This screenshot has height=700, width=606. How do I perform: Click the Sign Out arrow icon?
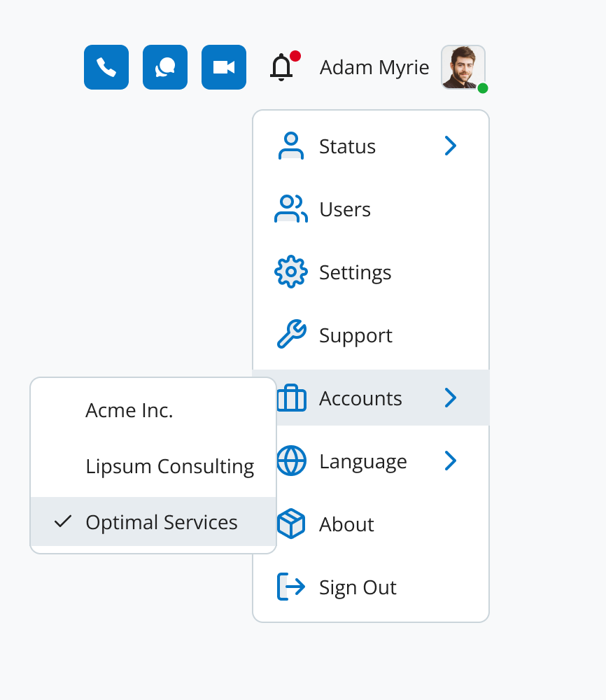pos(290,587)
